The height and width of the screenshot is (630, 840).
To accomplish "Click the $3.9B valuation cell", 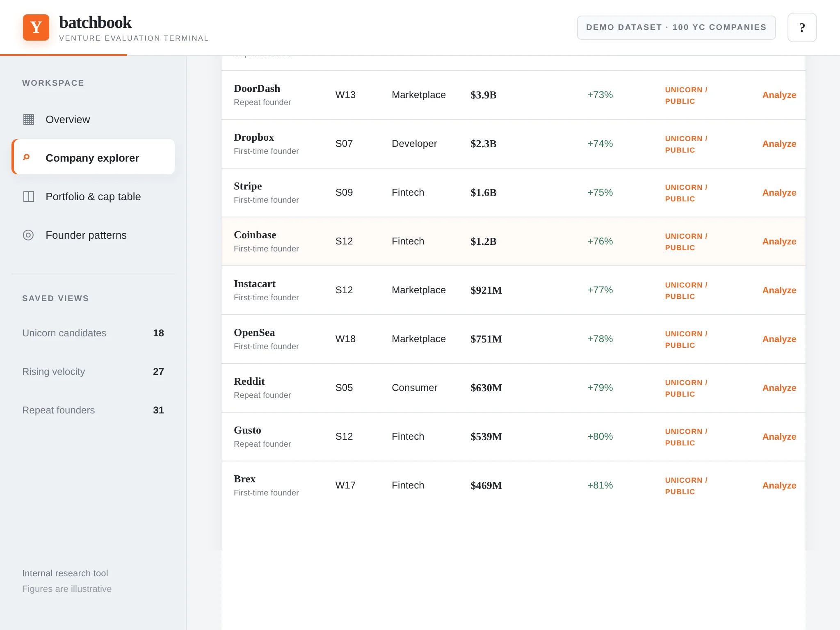I will [x=483, y=95].
